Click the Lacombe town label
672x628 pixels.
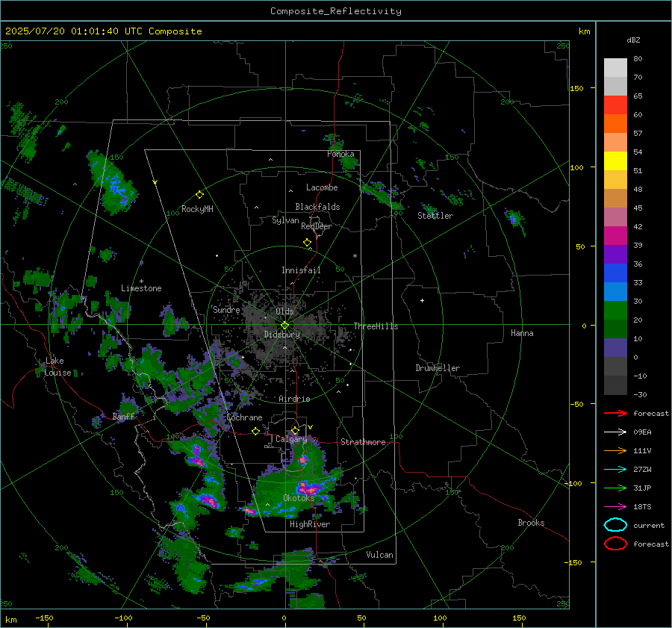[x=322, y=187]
